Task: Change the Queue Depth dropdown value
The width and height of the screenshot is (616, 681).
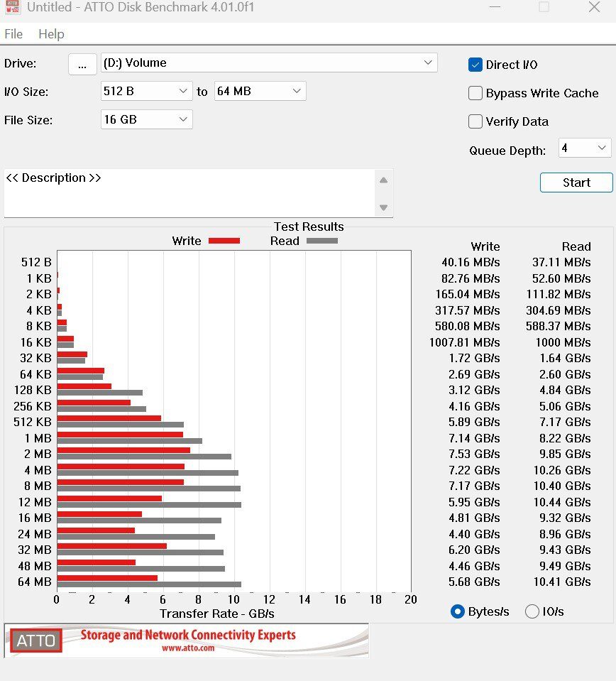Action: (584, 148)
